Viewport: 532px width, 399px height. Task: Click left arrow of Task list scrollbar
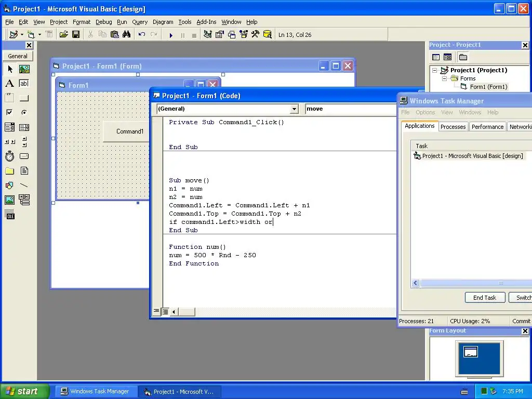point(416,283)
